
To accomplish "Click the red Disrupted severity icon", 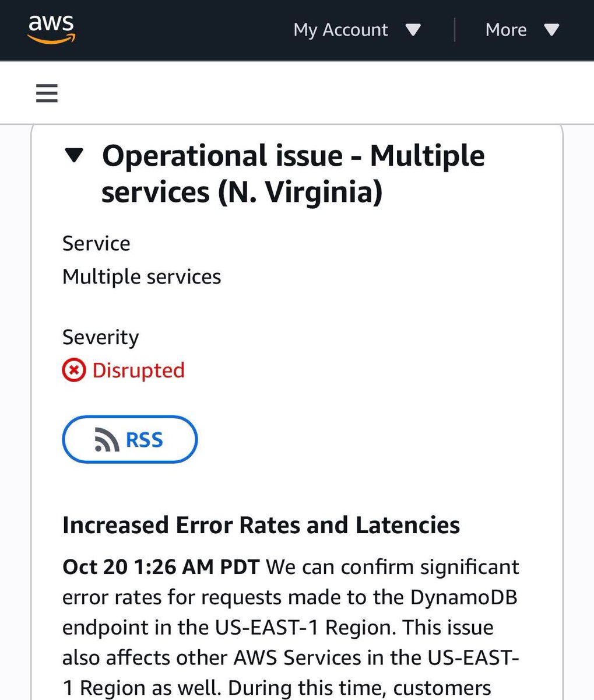I will click(73, 370).
